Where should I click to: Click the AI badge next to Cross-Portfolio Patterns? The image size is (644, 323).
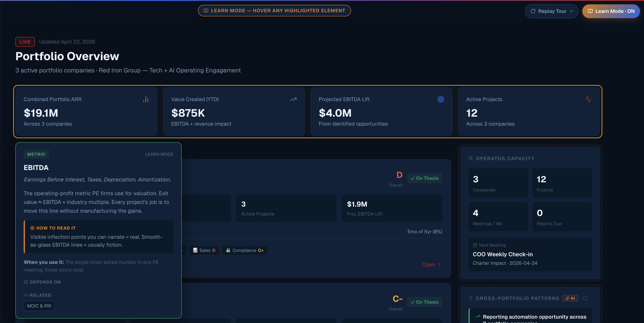pos(570,298)
